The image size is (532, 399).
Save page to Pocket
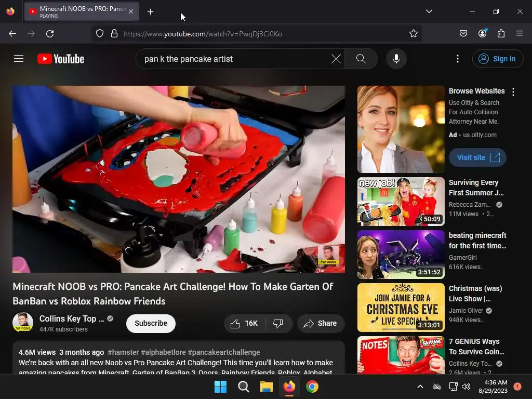click(463, 34)
